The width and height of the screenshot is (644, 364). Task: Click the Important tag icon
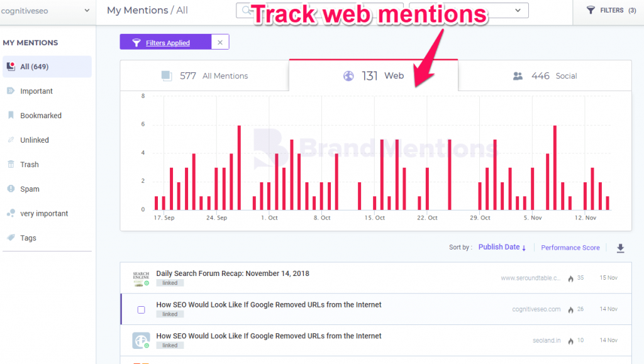pos(11,91)
